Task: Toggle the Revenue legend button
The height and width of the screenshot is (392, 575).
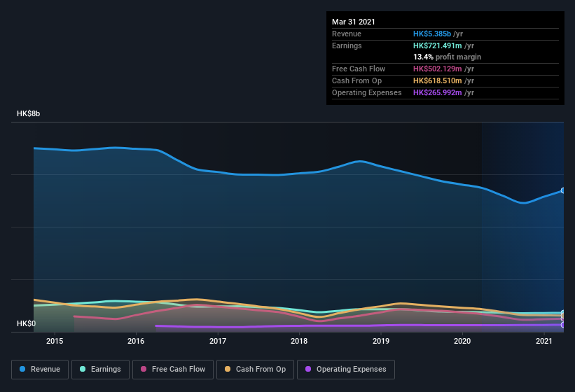Action: pyautogui.click(x=40, y=370)
